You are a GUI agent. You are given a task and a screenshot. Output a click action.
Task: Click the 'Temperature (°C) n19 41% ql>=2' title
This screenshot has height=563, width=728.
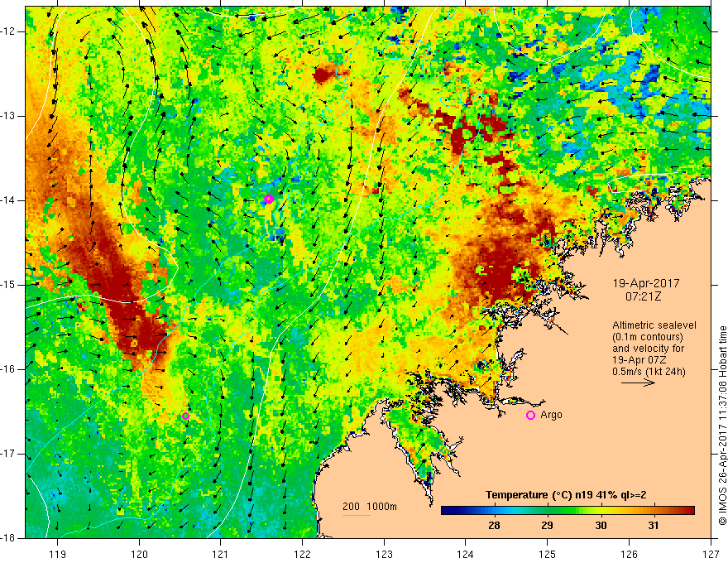tap(566, 495)
